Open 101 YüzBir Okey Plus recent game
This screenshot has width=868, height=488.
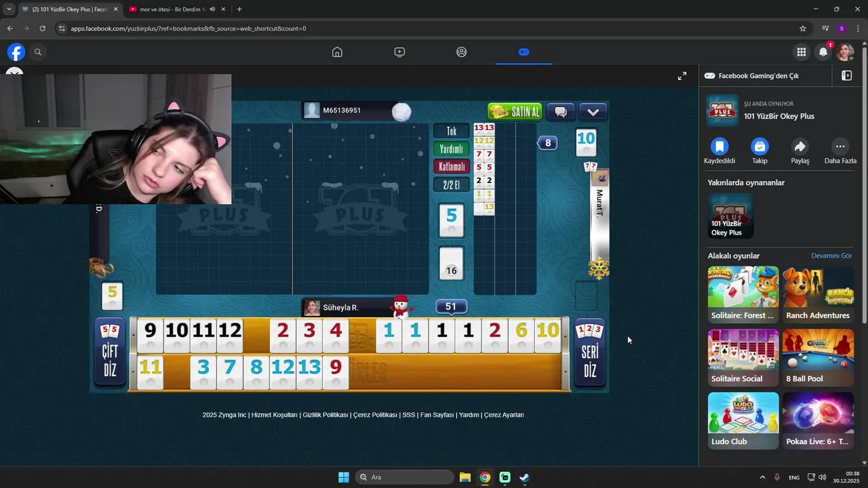730,217
